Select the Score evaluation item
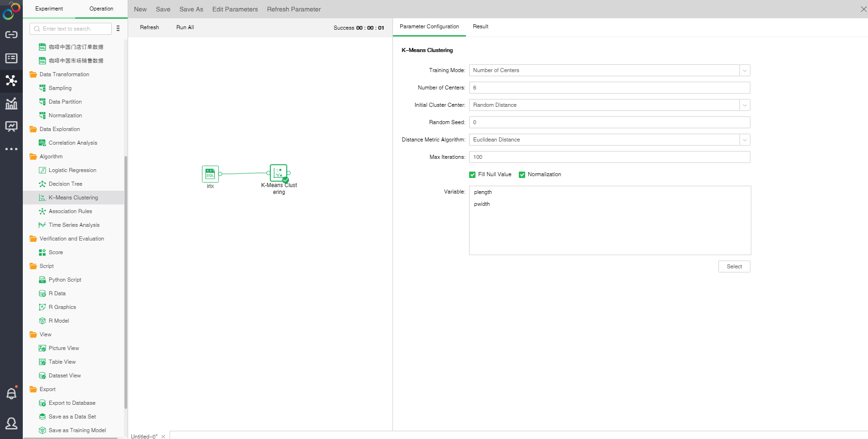 click(x=56, y=252)
